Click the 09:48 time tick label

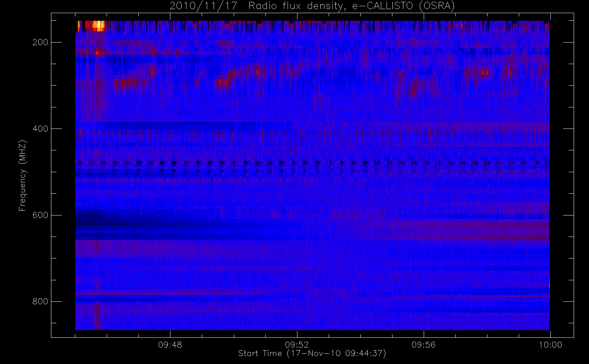[x=170, y=345]
